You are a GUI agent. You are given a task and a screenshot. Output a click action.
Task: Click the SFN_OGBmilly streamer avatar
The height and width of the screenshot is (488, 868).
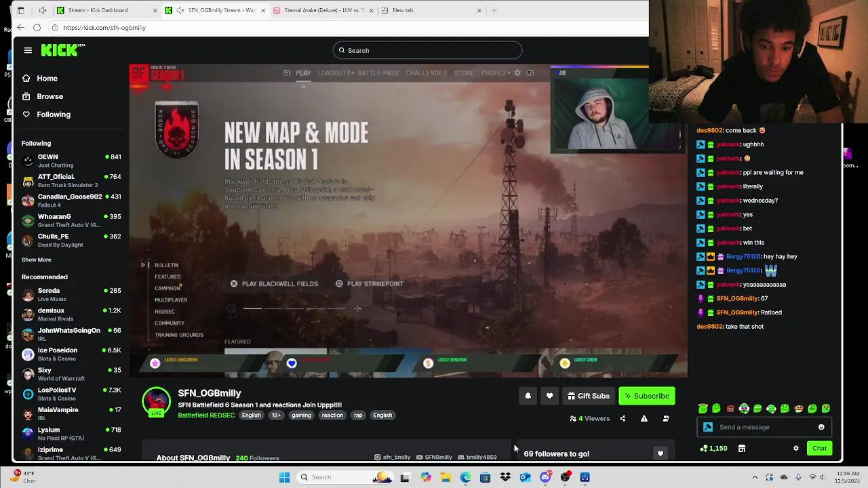click(x=156, y=401)
